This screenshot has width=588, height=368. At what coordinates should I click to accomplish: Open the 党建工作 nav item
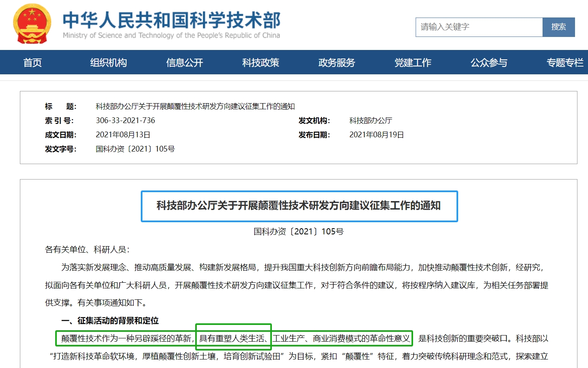click(x=413, y=63)
